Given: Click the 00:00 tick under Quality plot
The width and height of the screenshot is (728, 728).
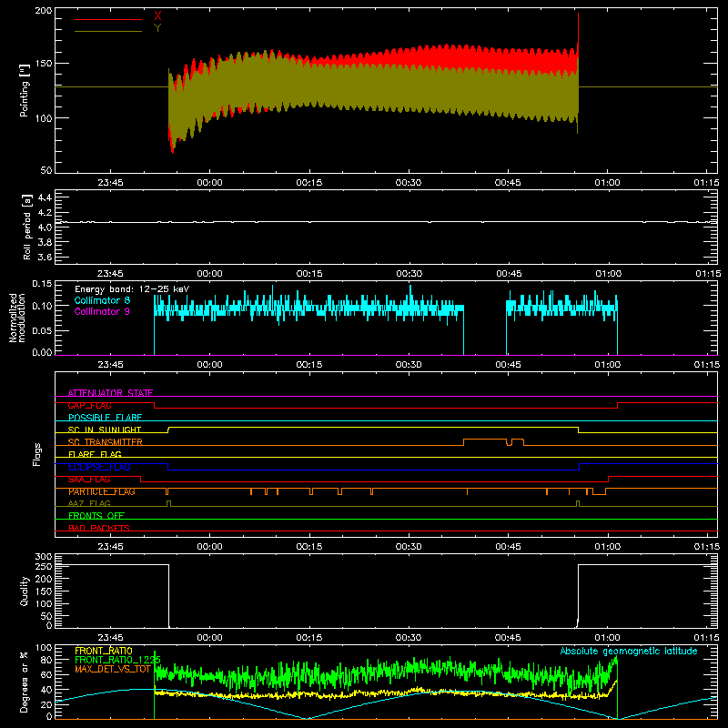Looking at the screenshot, I should [210, 638].
